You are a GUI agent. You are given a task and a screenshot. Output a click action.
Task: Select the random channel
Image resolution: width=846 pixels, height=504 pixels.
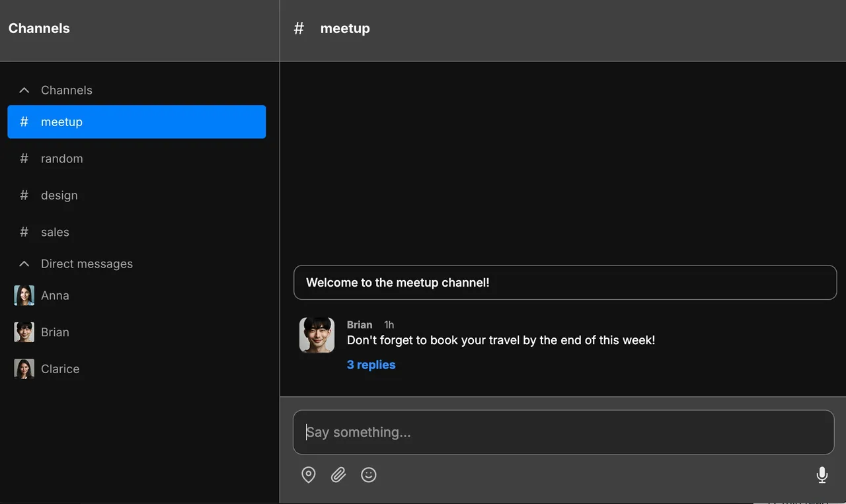62,159
